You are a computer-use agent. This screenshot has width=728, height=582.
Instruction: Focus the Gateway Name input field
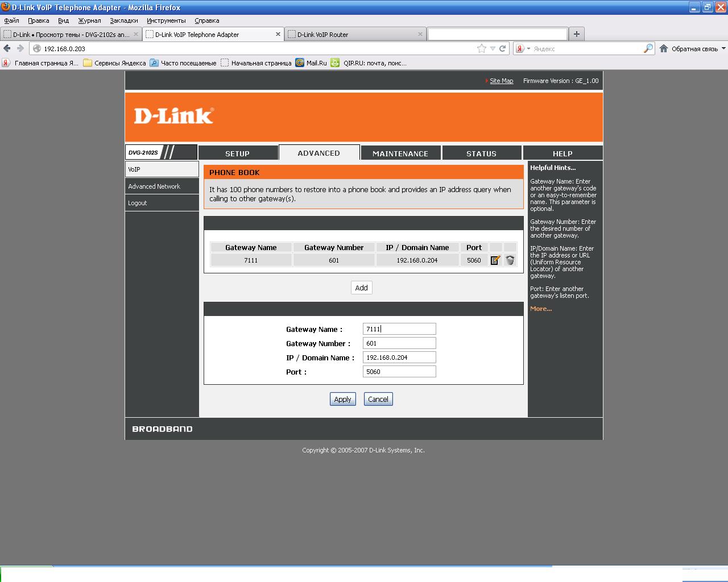point(399,329)
